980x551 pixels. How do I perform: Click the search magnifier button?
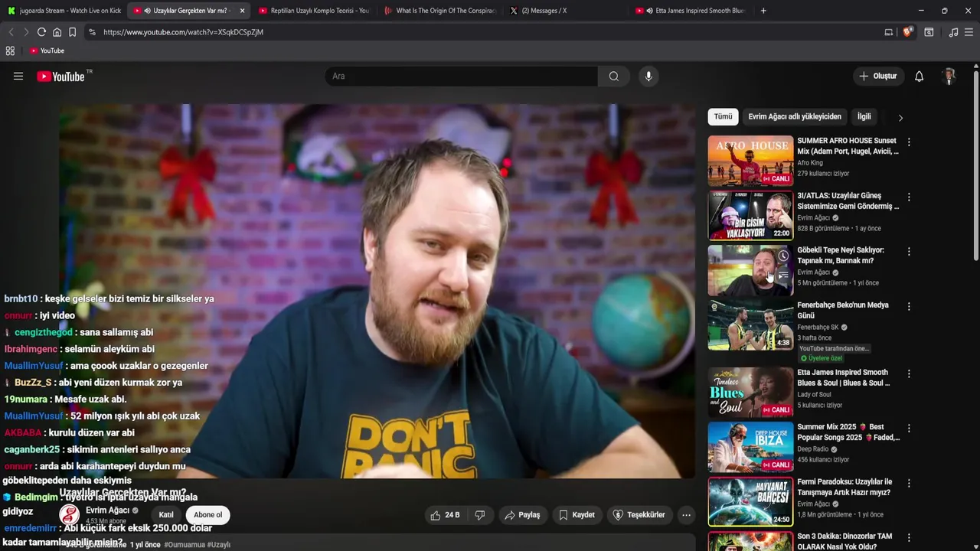614,77
